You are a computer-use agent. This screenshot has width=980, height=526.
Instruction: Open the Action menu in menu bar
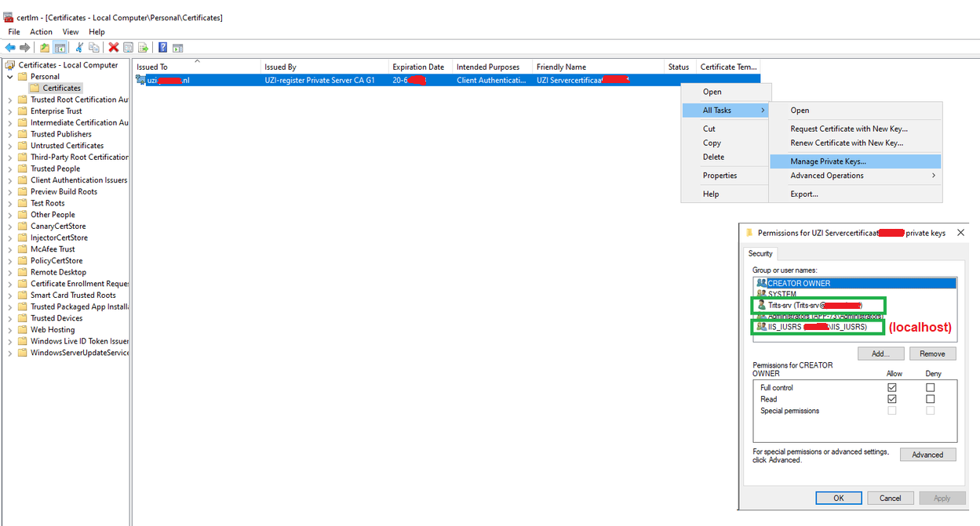41,32
